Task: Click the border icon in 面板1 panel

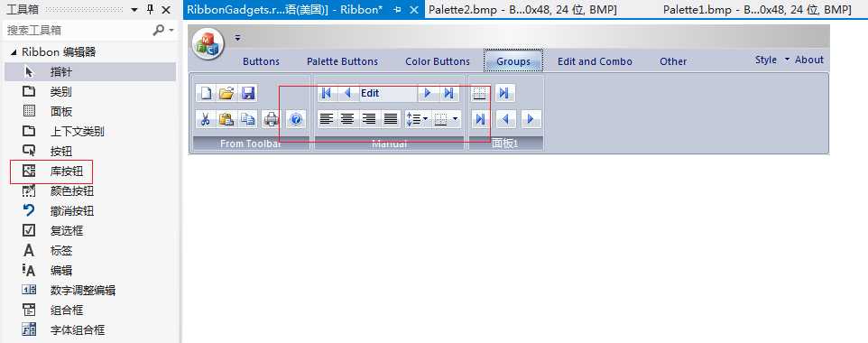Action: point(480,93)
